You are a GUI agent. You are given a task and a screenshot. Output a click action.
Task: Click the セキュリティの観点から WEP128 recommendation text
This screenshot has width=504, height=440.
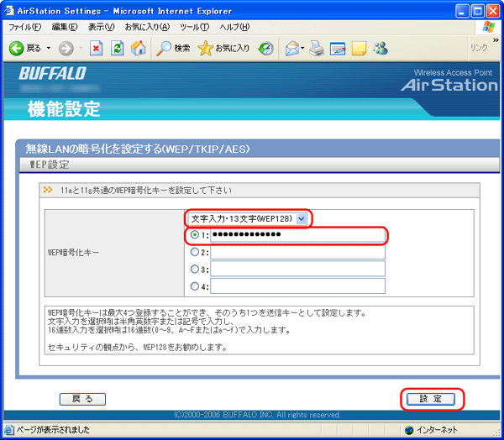138,347
